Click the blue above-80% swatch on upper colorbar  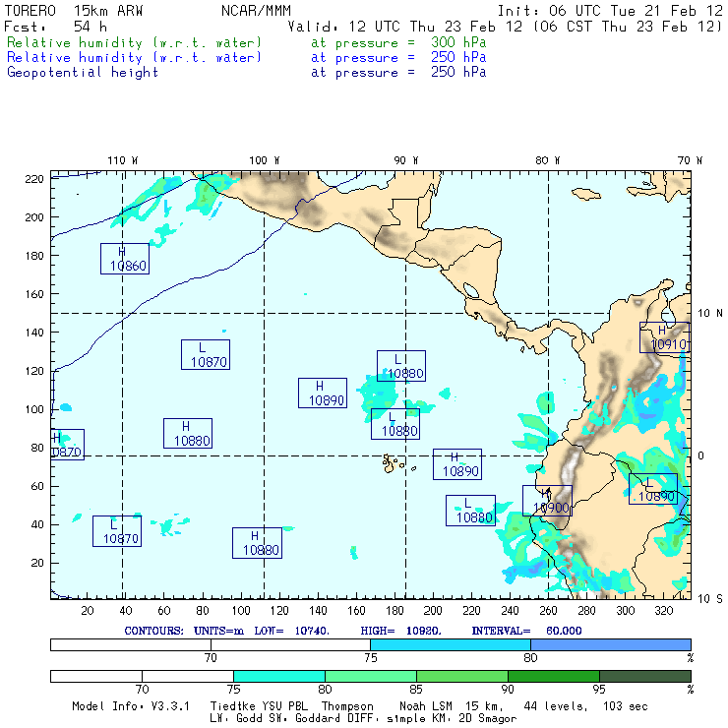(x=611, y=644)
